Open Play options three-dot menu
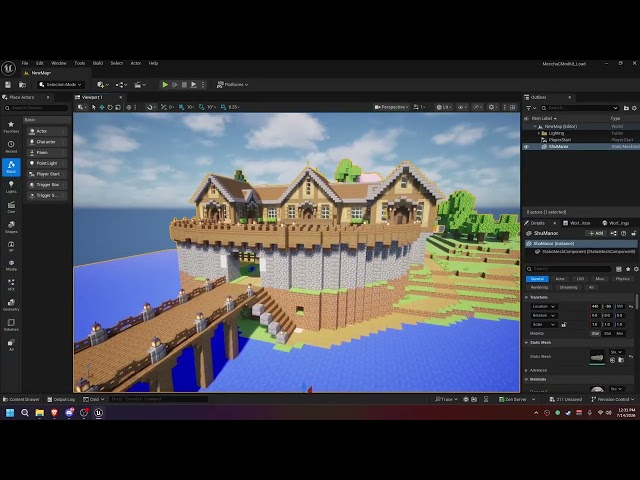 pos(203,84)
